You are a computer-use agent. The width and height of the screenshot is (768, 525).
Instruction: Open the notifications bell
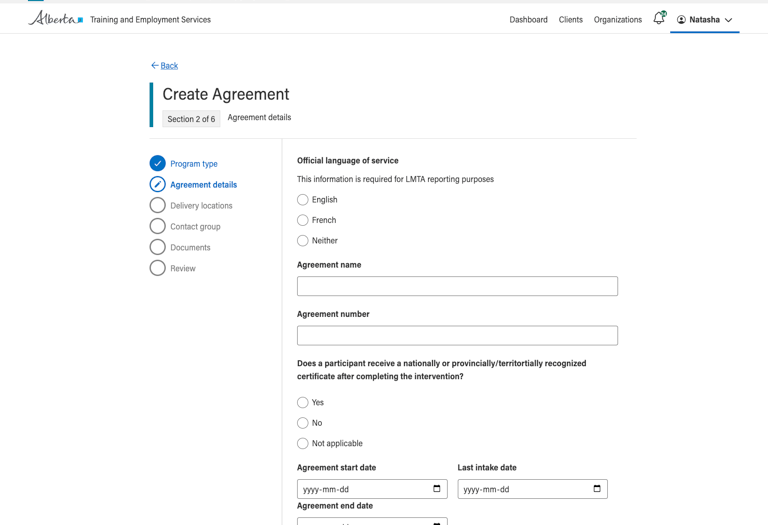click(658, 18)
